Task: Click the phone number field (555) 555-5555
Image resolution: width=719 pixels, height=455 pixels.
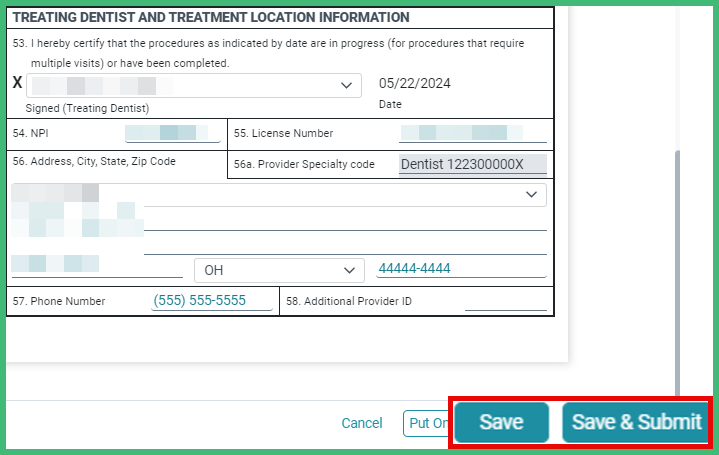Action: tap(211, 301)
